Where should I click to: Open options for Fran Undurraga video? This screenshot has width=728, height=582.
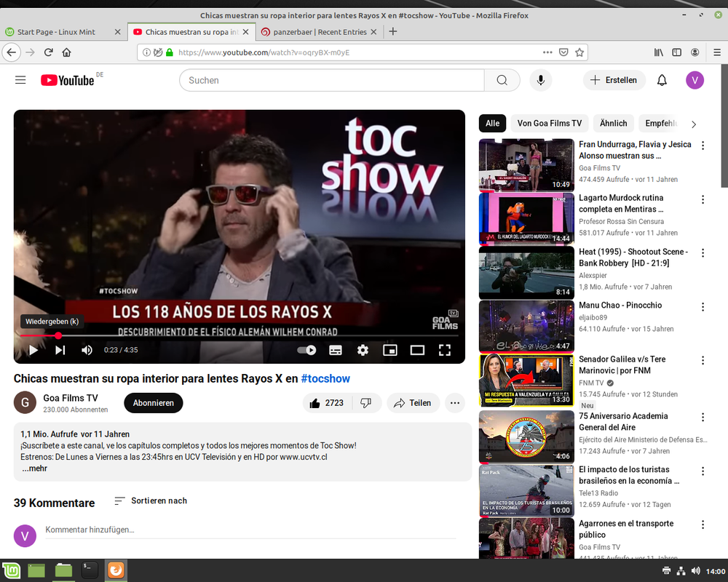coord(703,145)
